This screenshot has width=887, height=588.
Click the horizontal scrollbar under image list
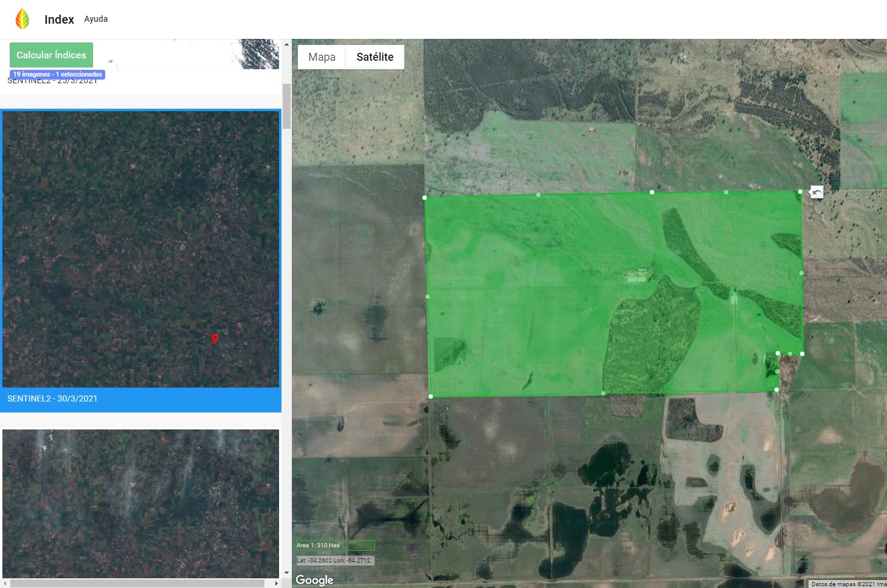click(137, 583)
